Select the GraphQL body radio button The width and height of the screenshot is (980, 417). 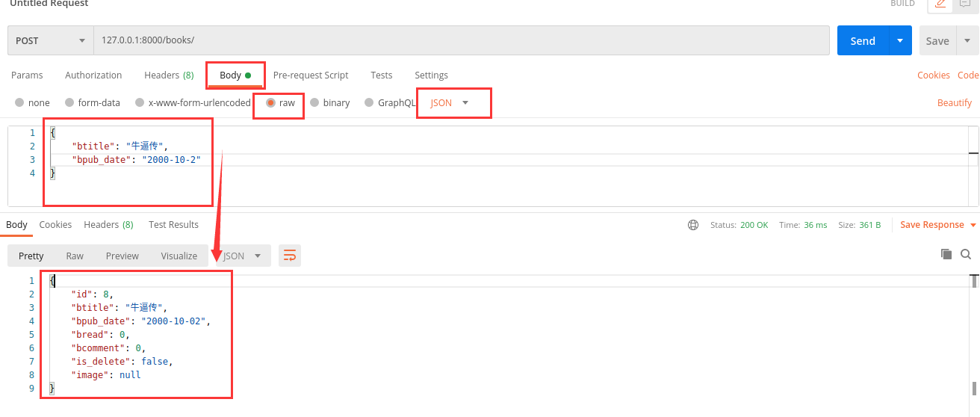pyautogui.click(x=369, y=103)
